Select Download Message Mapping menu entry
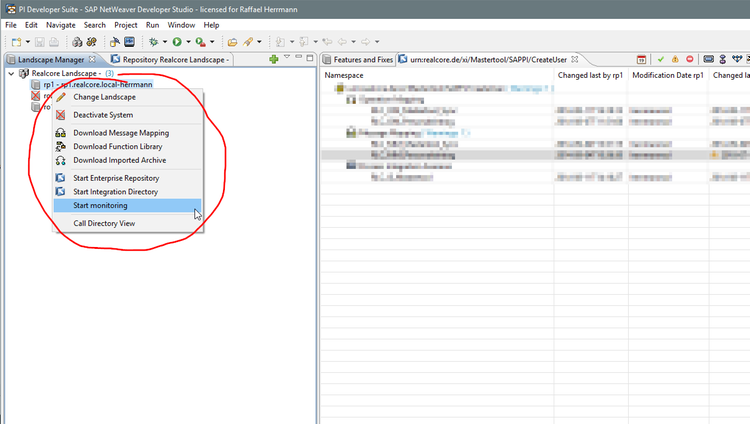This screenshot has height=424, width=750. [x=128, y=133]
